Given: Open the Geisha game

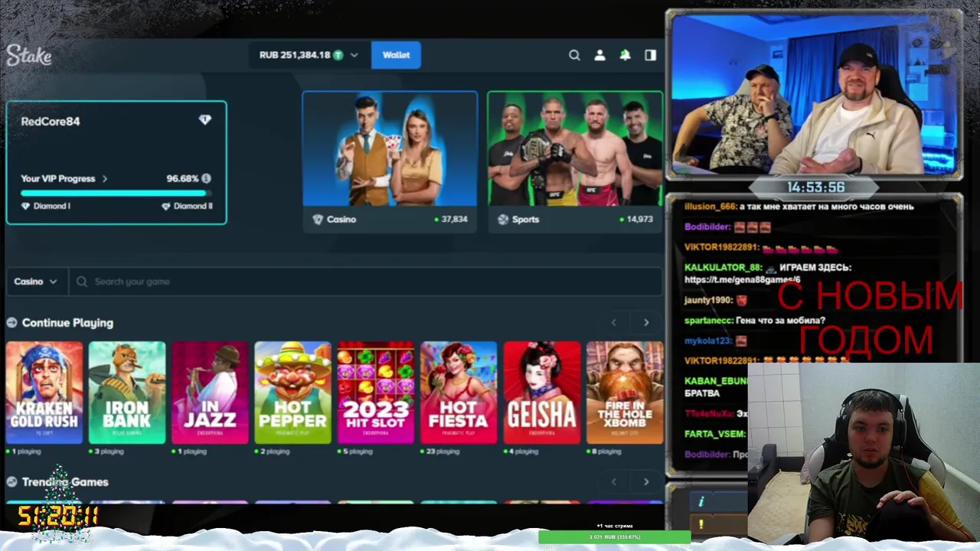Looking at the screenshot, I should coord(542,393).
